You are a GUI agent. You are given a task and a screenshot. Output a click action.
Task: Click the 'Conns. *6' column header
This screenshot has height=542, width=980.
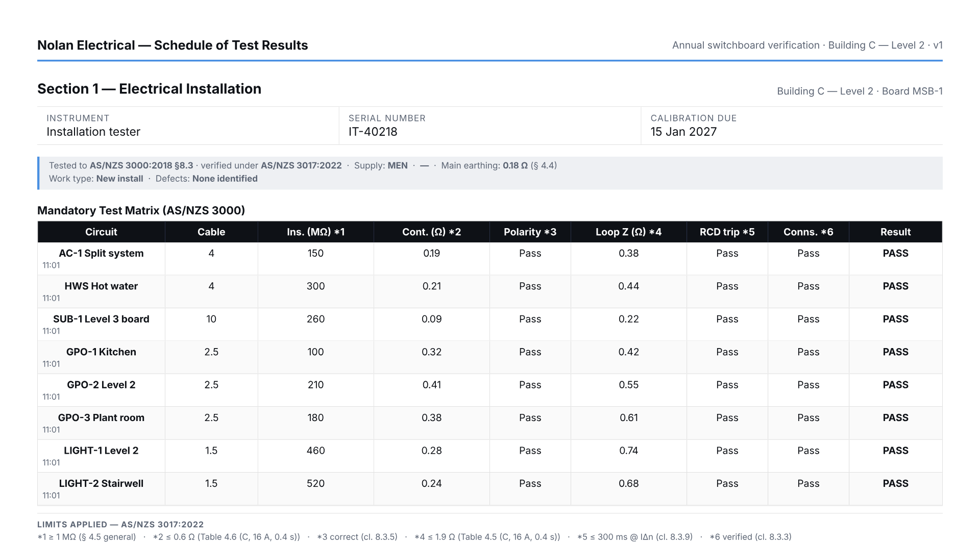point(808,232)
